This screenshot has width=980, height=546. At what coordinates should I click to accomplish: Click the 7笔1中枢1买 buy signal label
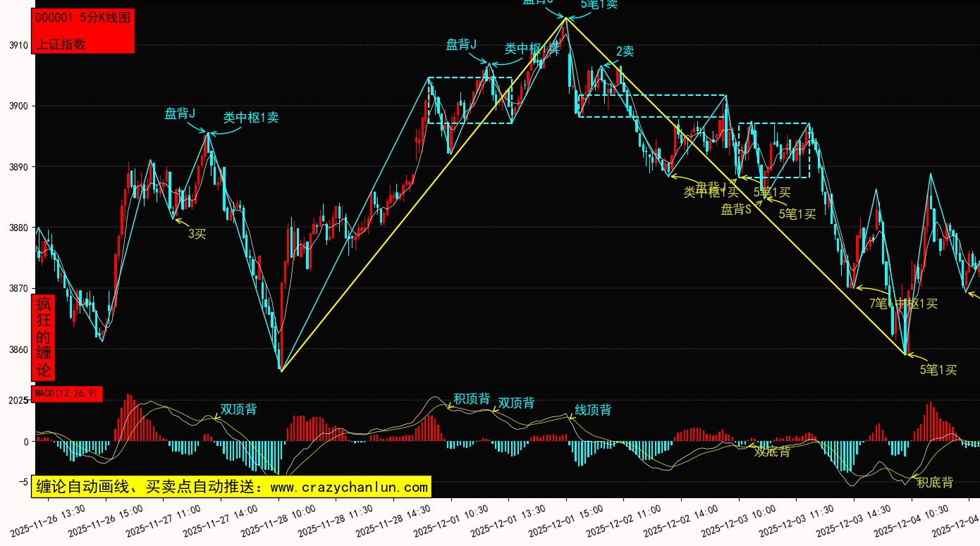tap(903, 304)
